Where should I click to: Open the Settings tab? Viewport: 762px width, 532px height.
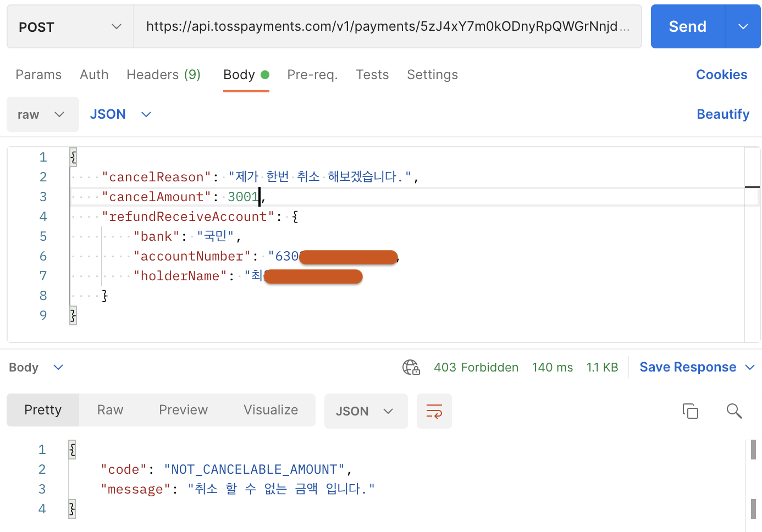click(x=432, y=75)
